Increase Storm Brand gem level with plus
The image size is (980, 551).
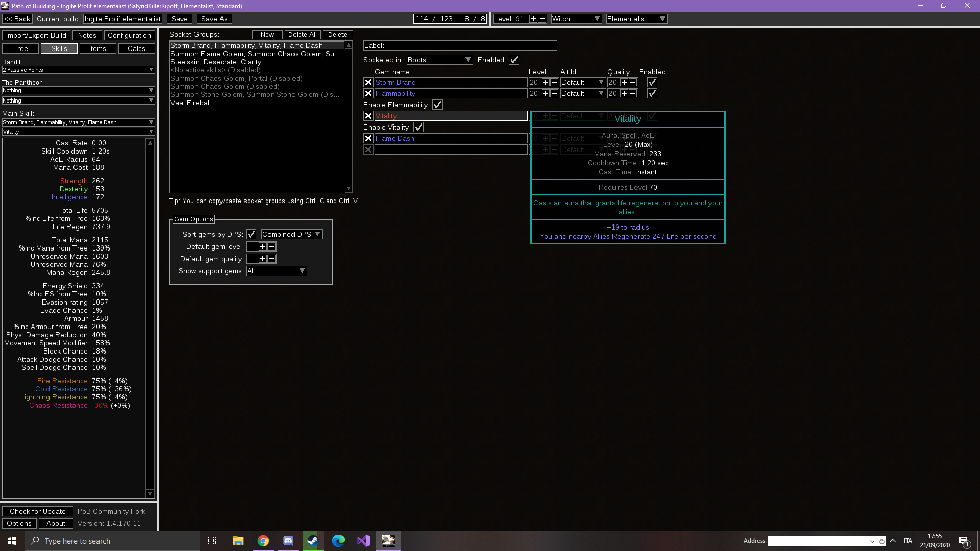pyautogui.click(x=546, y=82)
